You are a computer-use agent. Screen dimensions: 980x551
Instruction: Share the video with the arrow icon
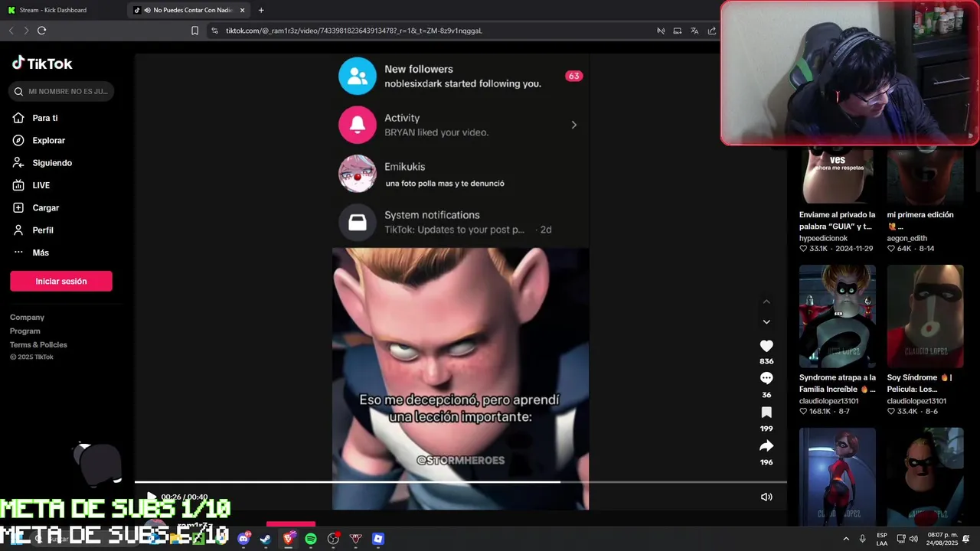766,446
